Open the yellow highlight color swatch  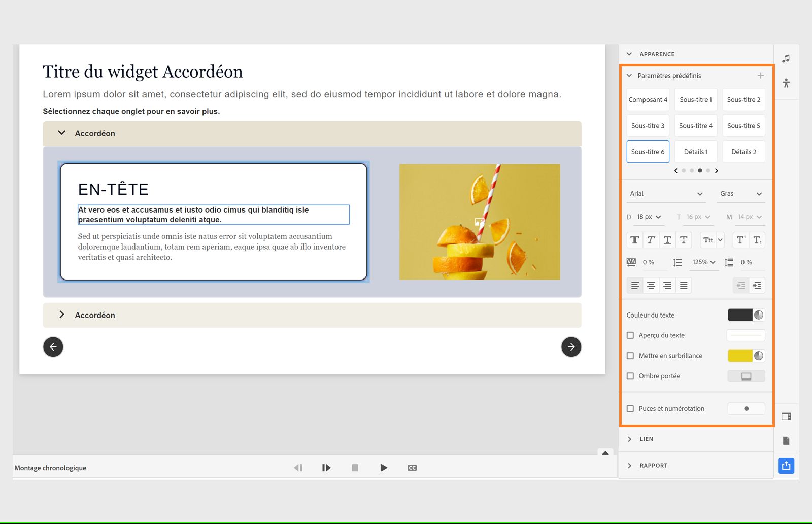(740, 356)
